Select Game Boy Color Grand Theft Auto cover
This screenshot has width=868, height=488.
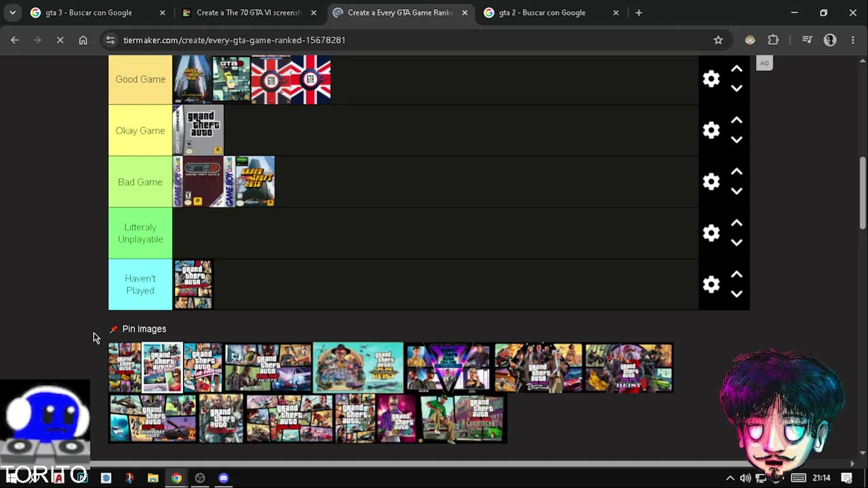click(250, 182)
